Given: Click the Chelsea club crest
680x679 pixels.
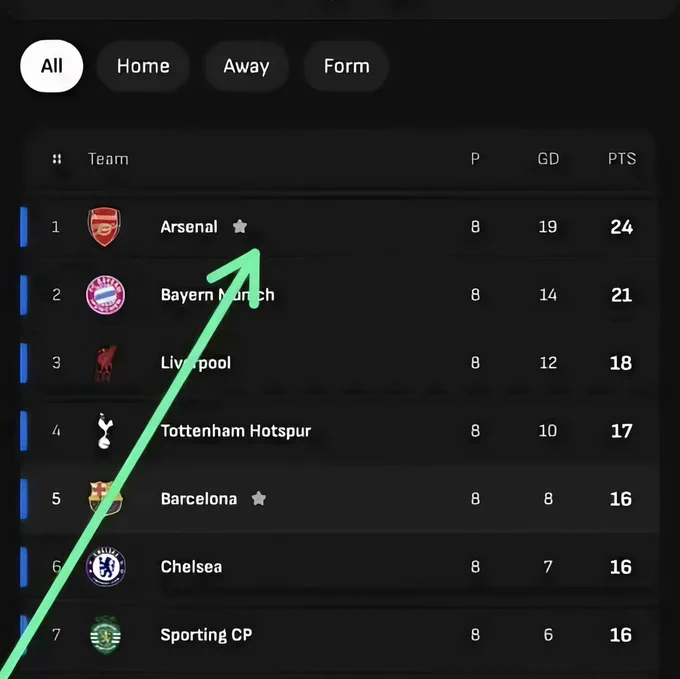Looking at the screenshot, I should click(106, 567).
